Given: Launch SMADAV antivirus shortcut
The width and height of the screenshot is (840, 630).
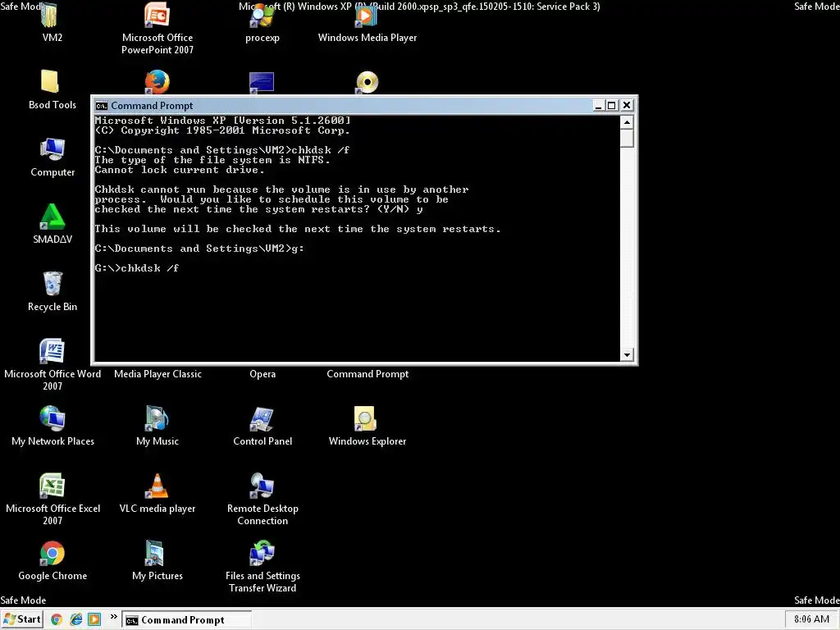Looking at the screenshot, I should 52,217.
